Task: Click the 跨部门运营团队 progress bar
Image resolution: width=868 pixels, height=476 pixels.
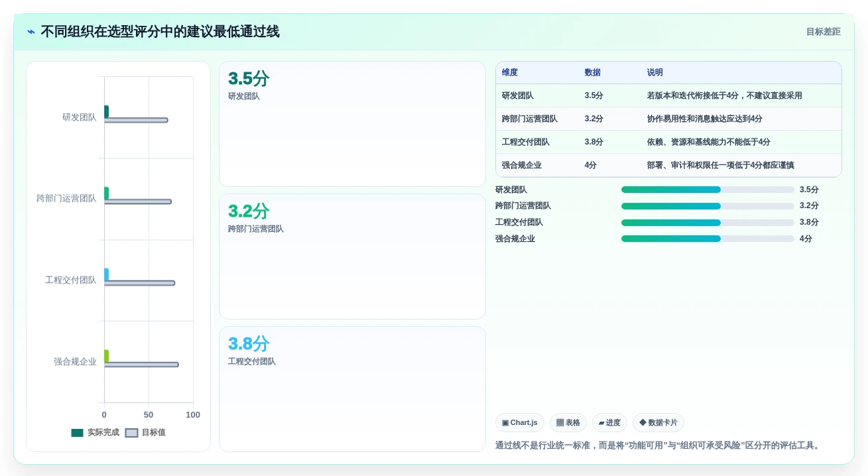Action: coord(708,206)
